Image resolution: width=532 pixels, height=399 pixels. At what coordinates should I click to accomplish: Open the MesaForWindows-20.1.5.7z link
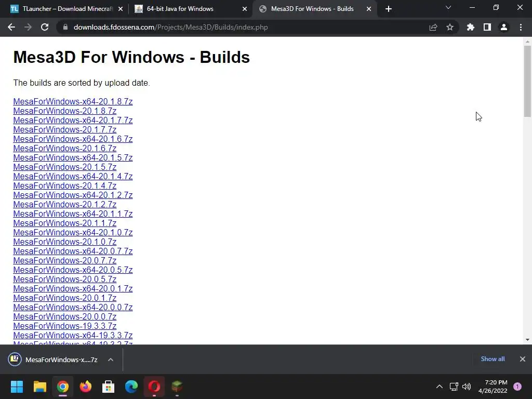click(x=65, y=167)
